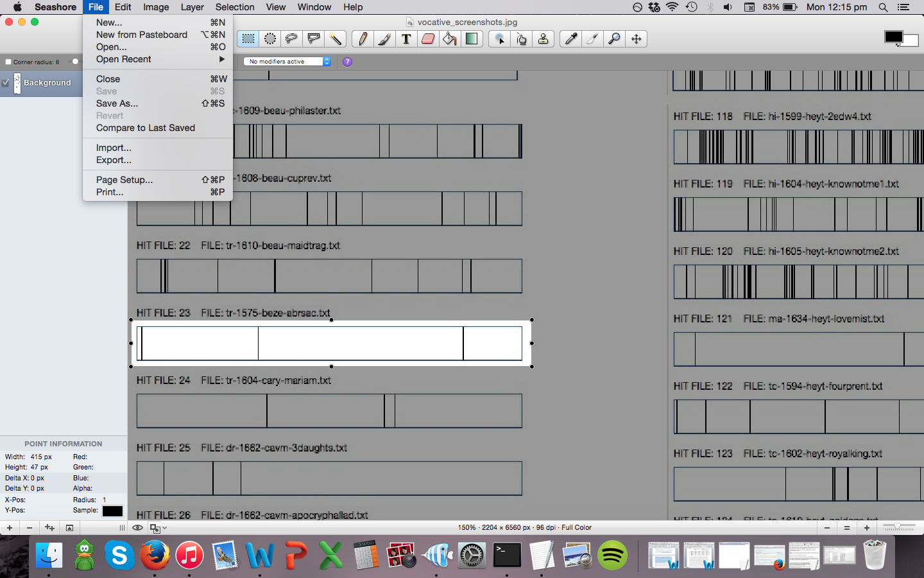
Task: Click the add layer plus button
Action: (x=10, y=528)
